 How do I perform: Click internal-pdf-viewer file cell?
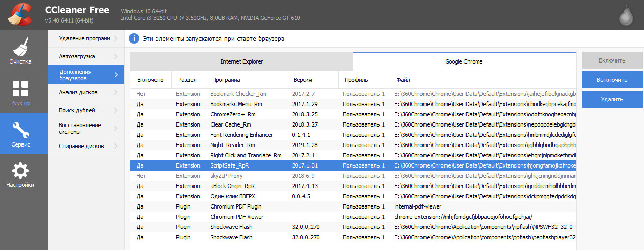pyautogui.click(x=418, y=206)
